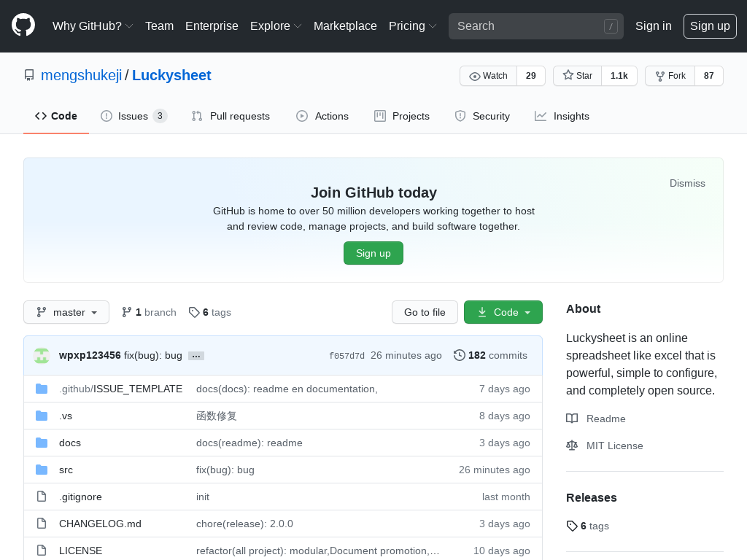This screenshot has width=747, height=560.
Task: Click Sign in in header
Action: 653,26
